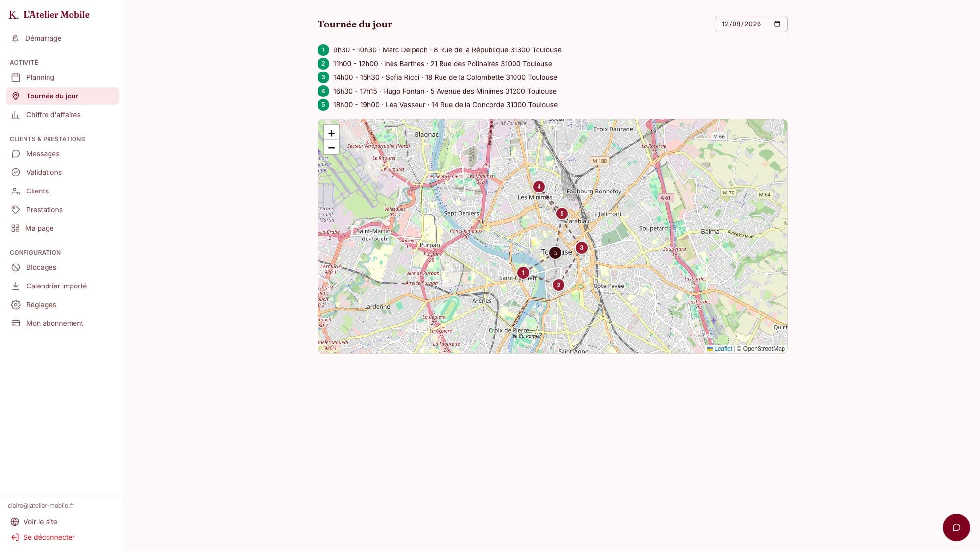This screenshot has width=980, height=551.
Task: Click map marker number 4
Action: pos(539,187)
